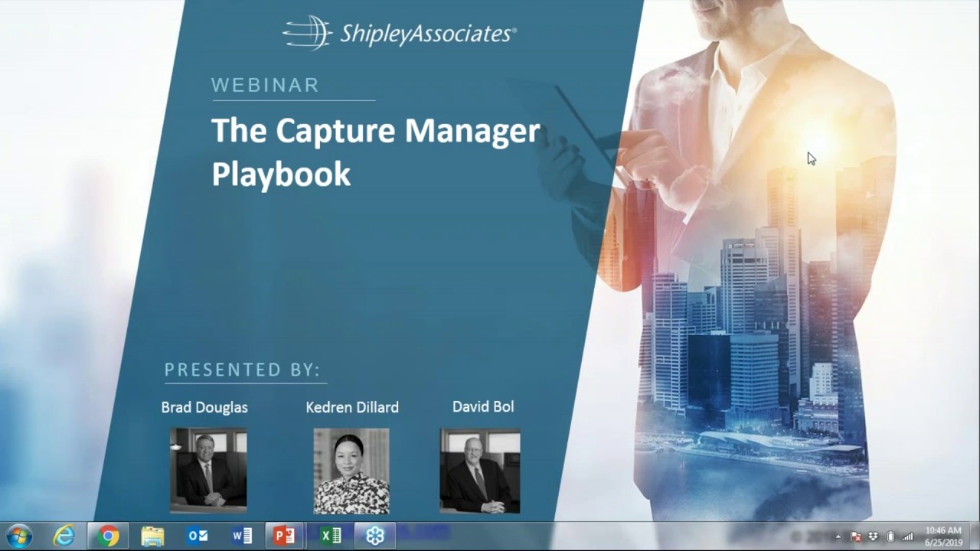Click the Dropbox tray icon

873,536
